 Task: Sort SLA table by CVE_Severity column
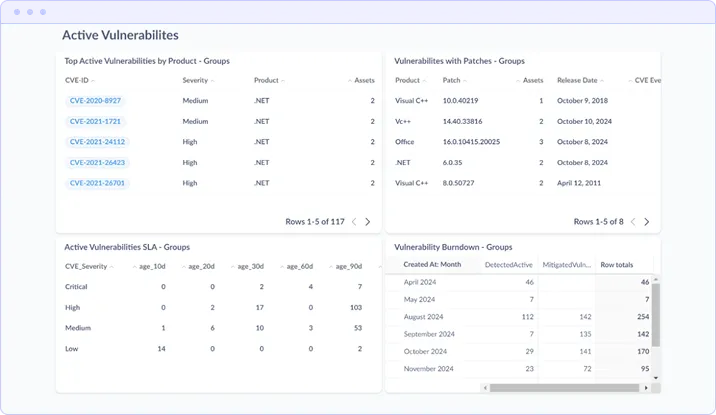click(89, 267)
